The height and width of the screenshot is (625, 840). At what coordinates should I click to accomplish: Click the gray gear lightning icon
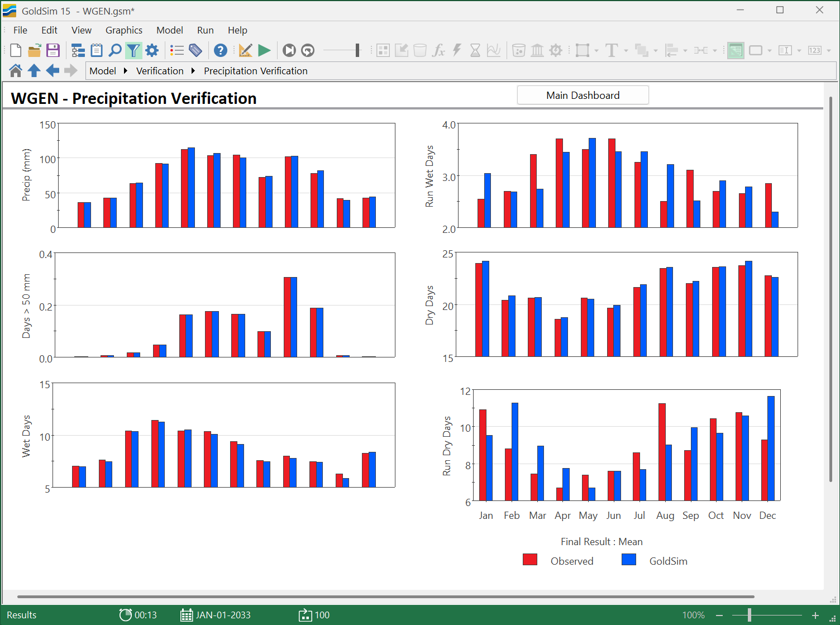click(x=556, y=50)
